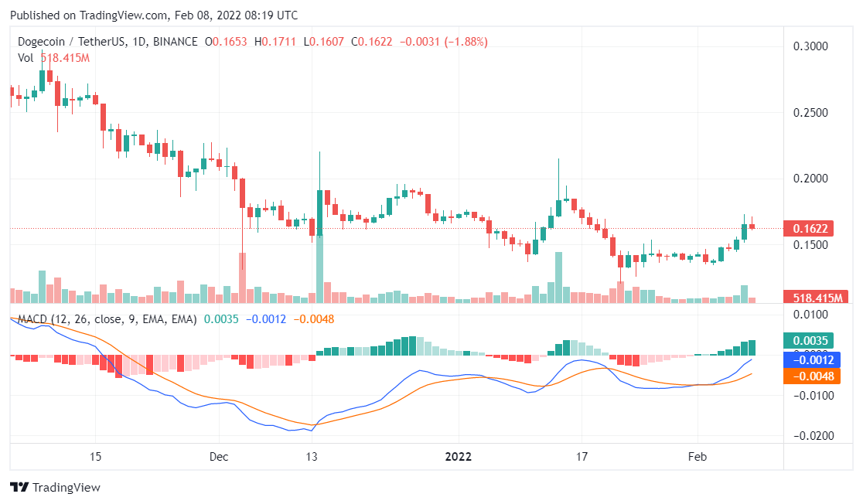Click the green 0.0035 MACD histogram tag
This screenshot has width=863, height=504.
tap(816, 340)
